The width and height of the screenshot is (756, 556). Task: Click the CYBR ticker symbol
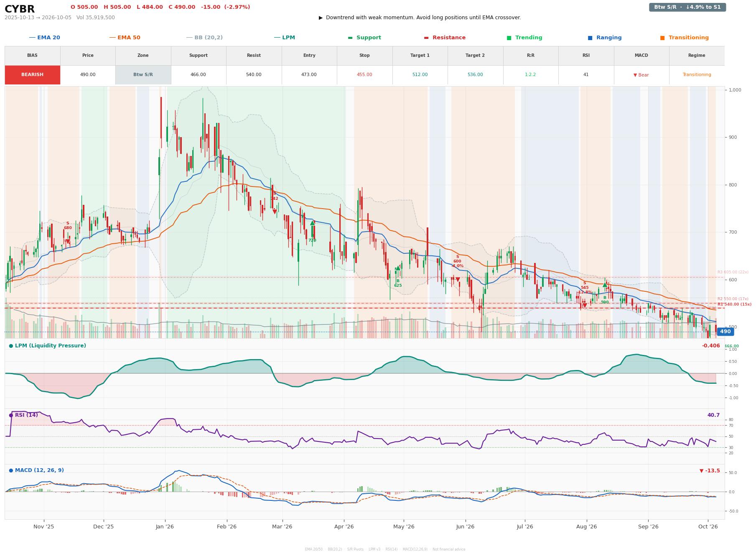tap(20, 9)
